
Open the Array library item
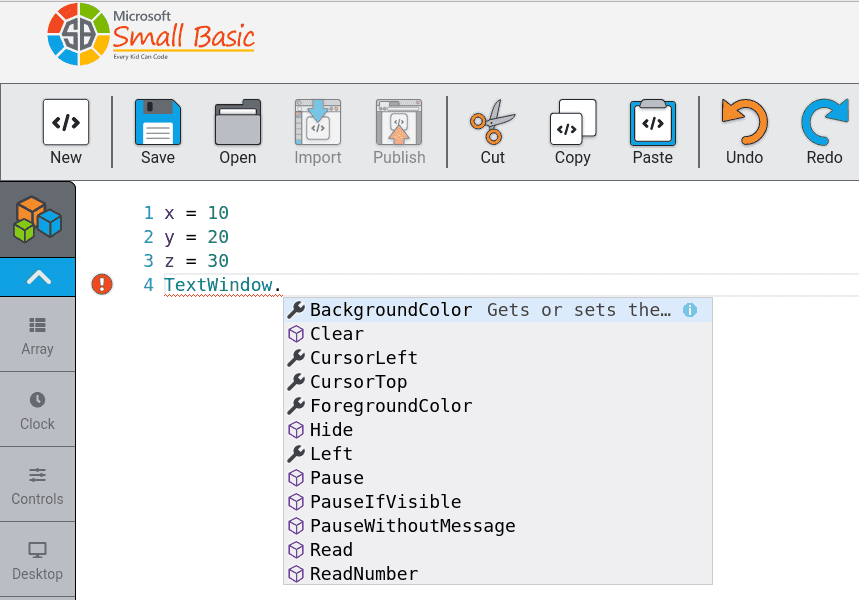coord(37,335)
